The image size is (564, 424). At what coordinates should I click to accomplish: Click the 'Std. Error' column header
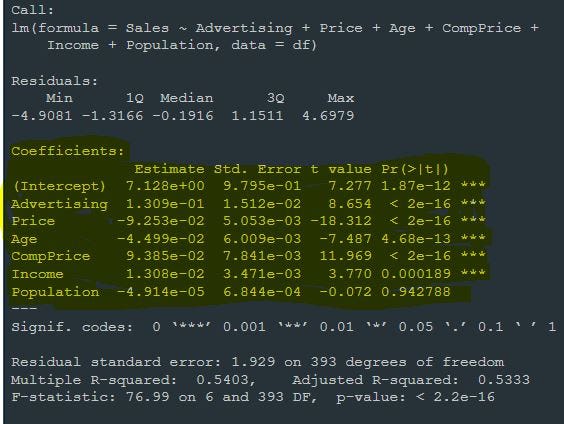[258, 169]
